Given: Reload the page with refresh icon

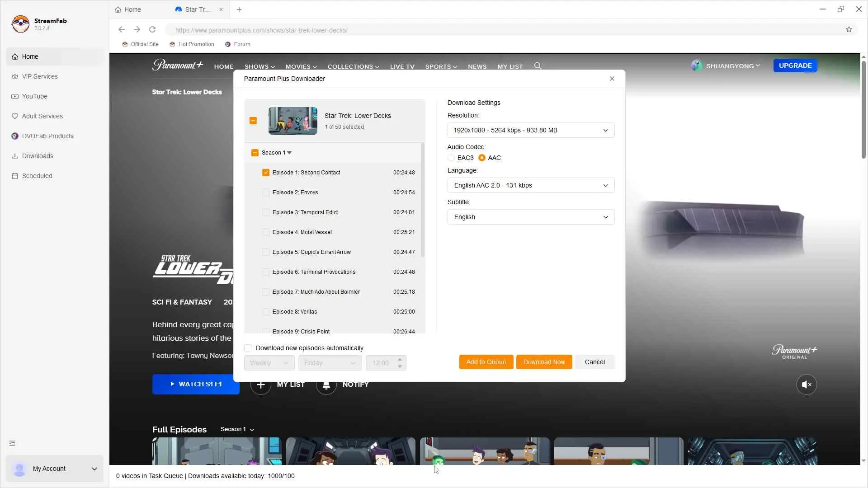Looking at the screenshot, I should (152, 29).
